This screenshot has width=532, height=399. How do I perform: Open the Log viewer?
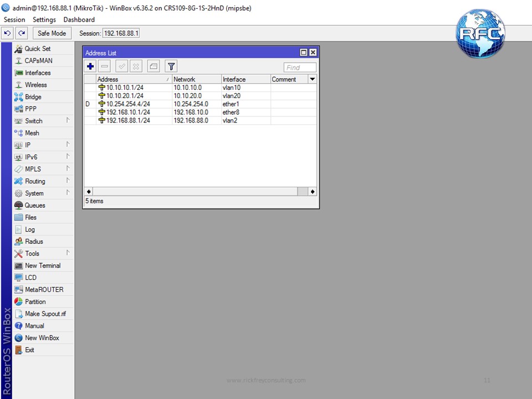43,229
